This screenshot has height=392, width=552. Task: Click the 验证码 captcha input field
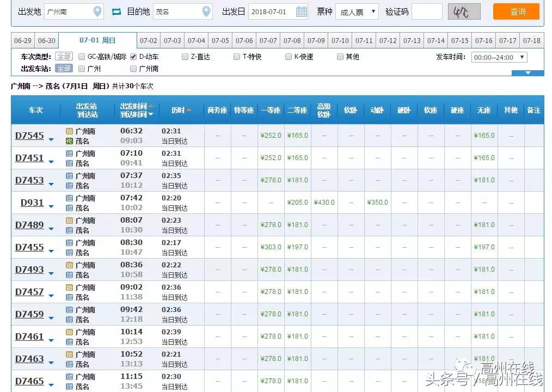coord(427,11)
